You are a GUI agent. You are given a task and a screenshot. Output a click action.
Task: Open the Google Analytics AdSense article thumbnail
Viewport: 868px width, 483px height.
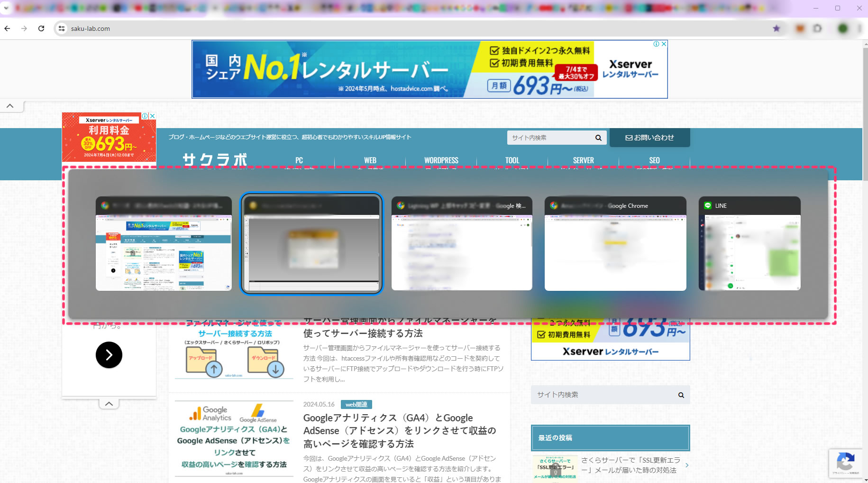point(234,438)
